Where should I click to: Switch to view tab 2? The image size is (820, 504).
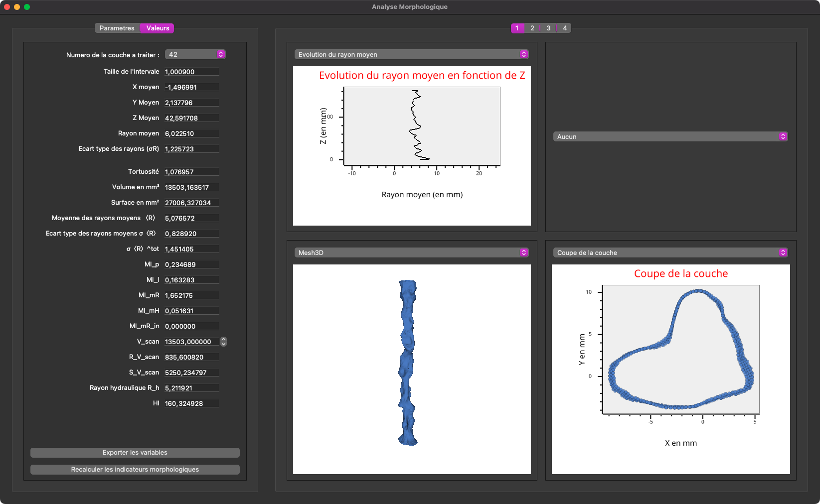coord(532,28)
